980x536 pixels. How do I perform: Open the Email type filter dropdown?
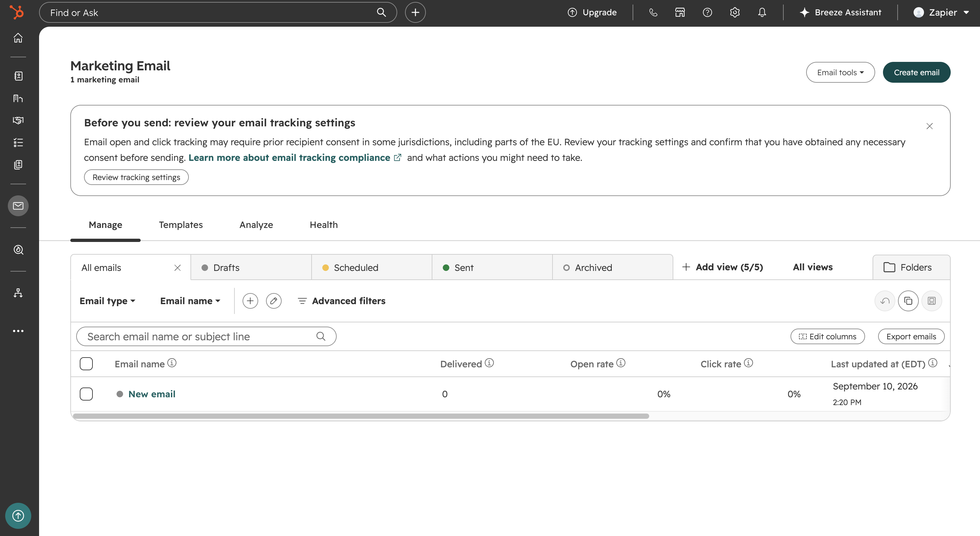pyautogui.click(x=107, y=301)
